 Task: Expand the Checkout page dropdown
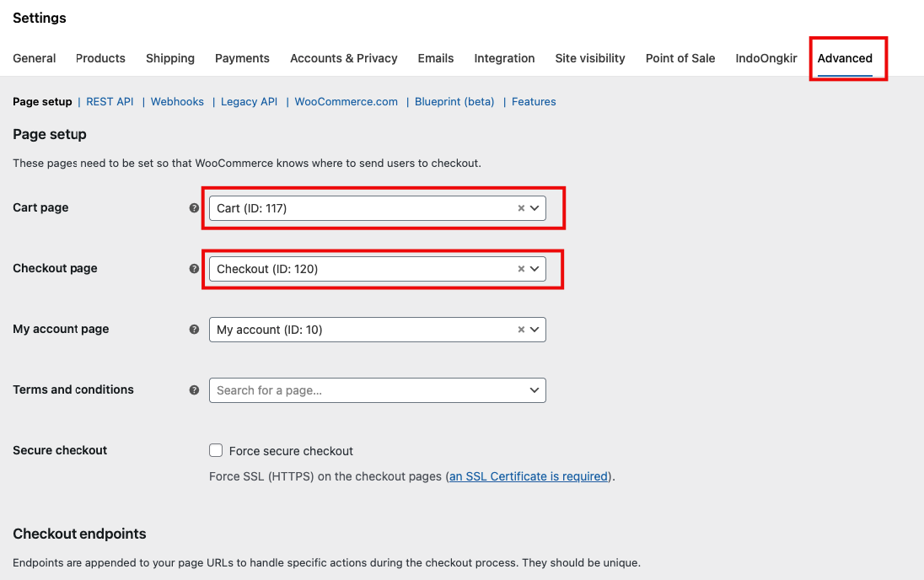coord(535,269)
